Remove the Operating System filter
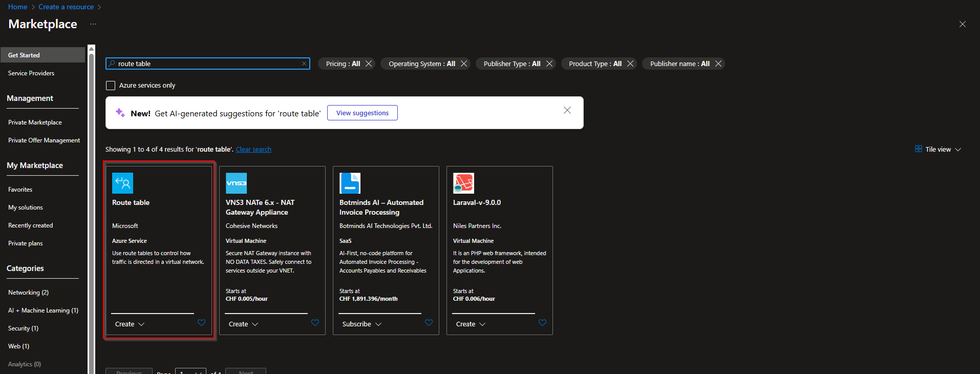 pos(464,64)
